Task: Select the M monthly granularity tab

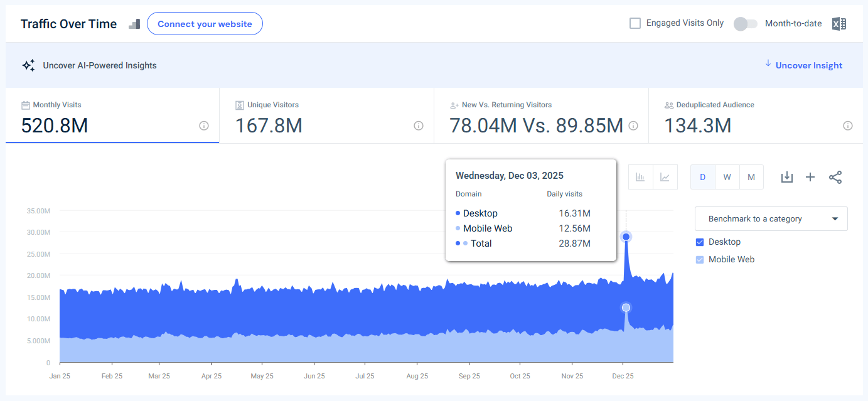Action: 751,177
